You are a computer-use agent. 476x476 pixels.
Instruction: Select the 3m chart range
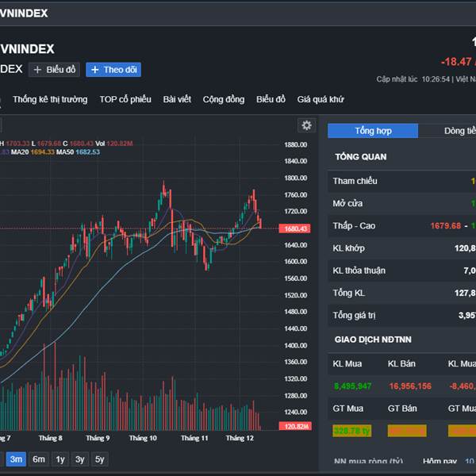16,459
